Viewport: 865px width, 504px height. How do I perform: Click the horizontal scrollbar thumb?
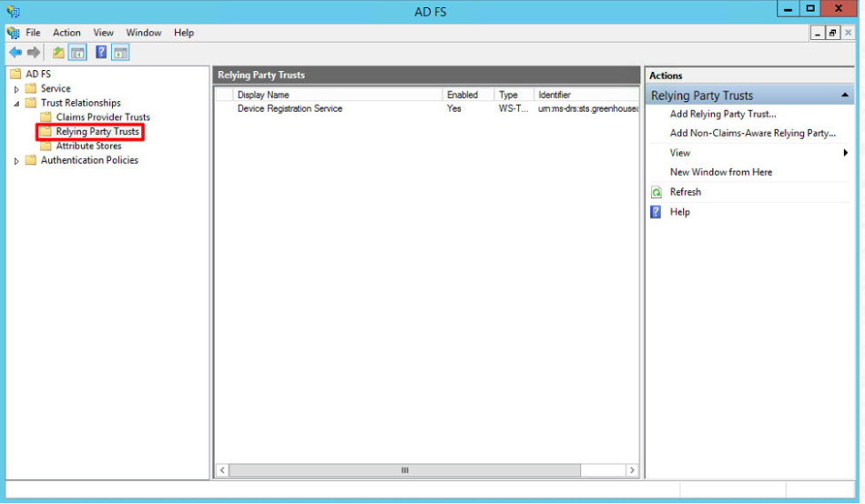[404, 470]
